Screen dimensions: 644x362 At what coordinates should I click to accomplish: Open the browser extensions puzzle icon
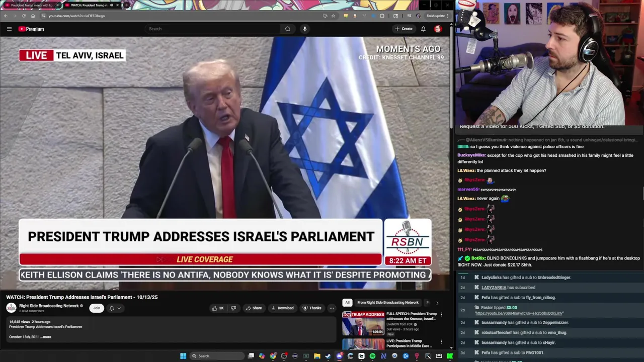tap(382, 16)
